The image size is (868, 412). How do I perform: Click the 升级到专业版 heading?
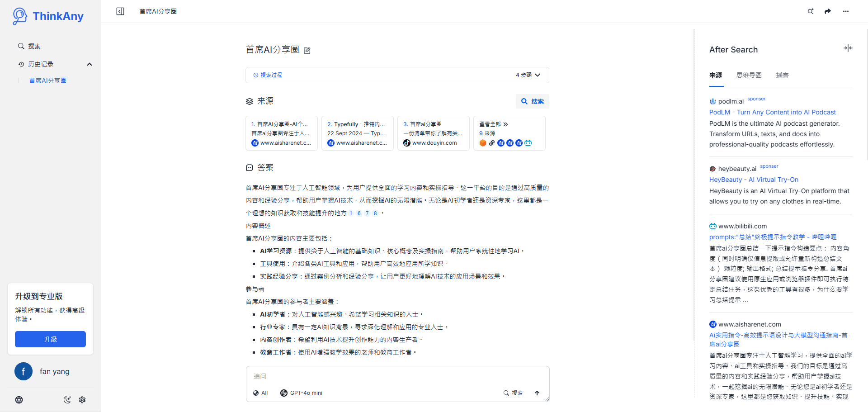click(39, 296)
